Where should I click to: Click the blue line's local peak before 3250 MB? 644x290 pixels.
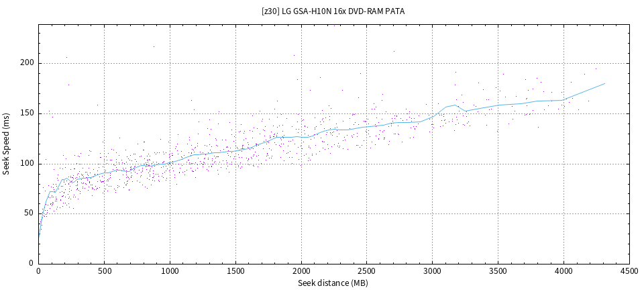(455, 105)
